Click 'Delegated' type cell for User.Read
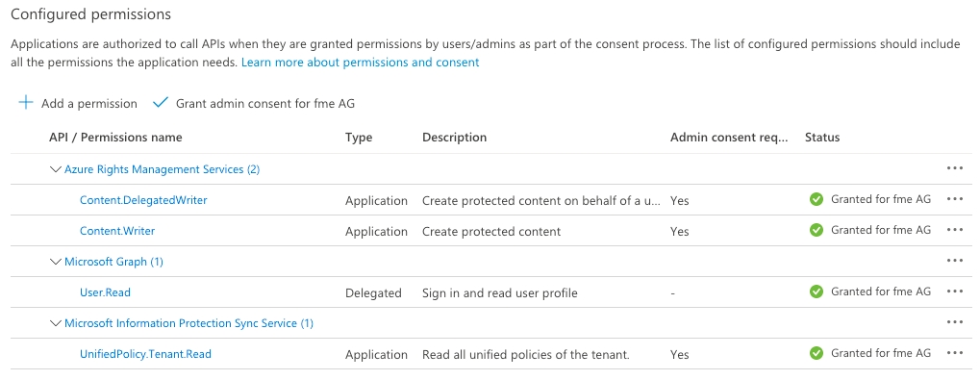980x380 pixels. [x=373, y=292]
